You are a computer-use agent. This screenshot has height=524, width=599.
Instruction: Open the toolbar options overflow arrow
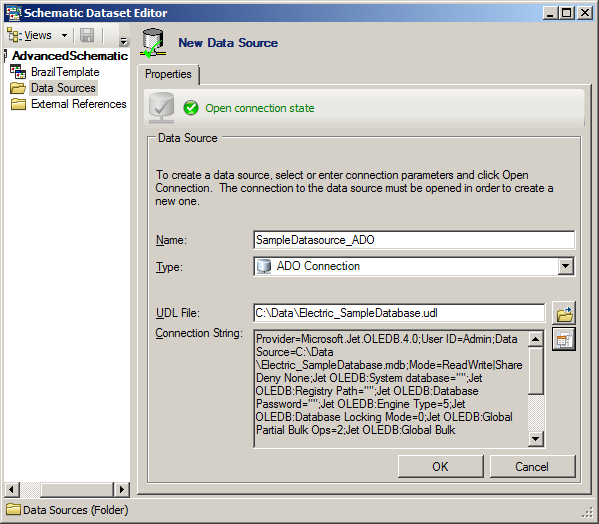point(123,41)
